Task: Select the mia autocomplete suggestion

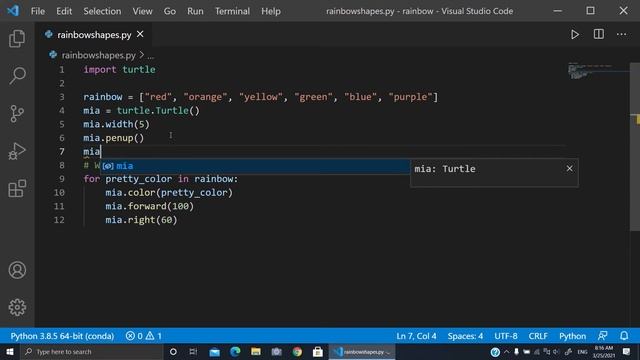Action: pos(256,166)
